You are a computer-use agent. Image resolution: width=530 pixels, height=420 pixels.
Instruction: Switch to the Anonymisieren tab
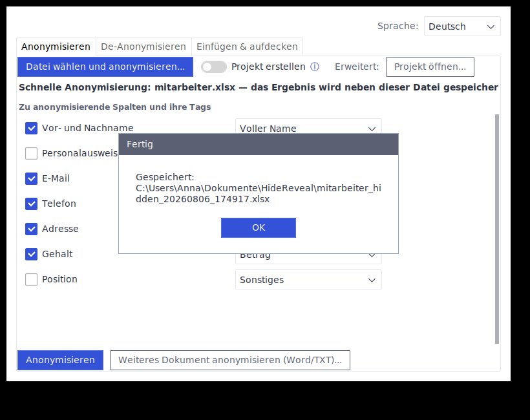point(56,47)
